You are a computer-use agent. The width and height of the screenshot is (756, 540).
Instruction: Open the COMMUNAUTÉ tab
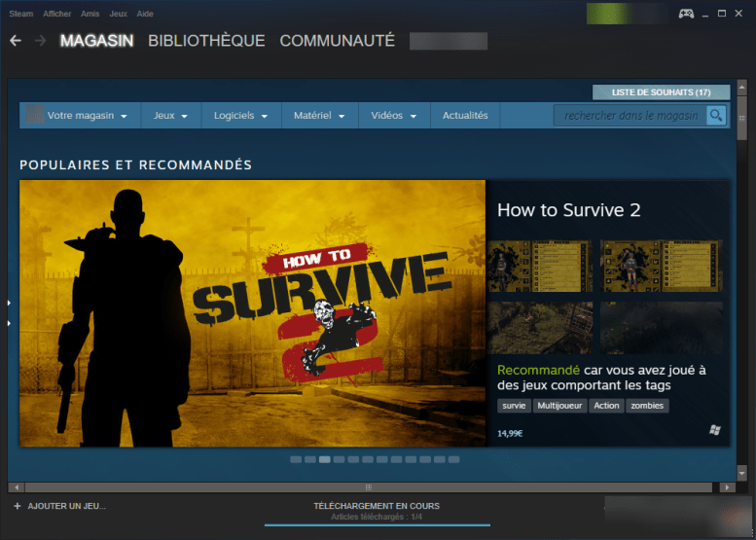(337, 41)
